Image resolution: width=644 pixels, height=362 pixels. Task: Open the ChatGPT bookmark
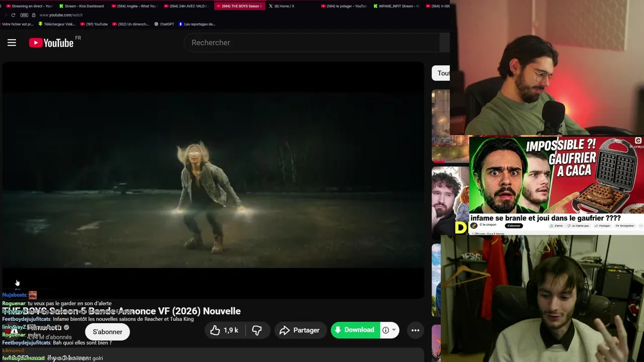pyautogui.click(x=164, y=24)
